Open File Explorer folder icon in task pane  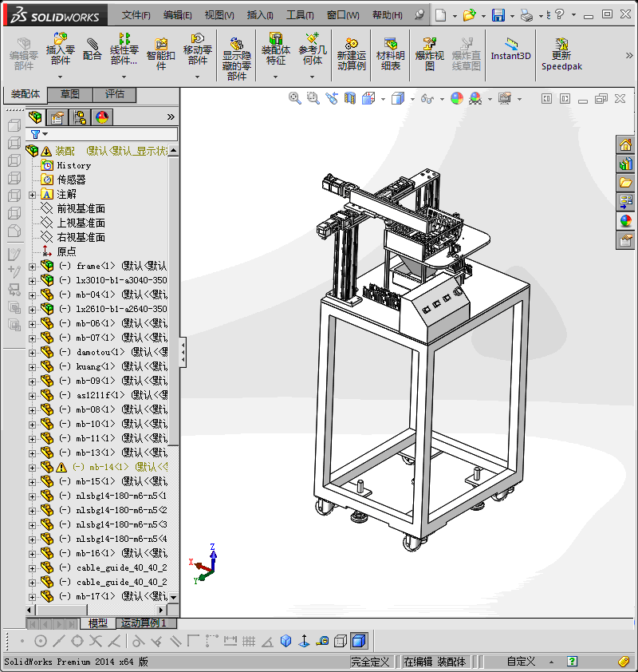[x=625, y=183]
